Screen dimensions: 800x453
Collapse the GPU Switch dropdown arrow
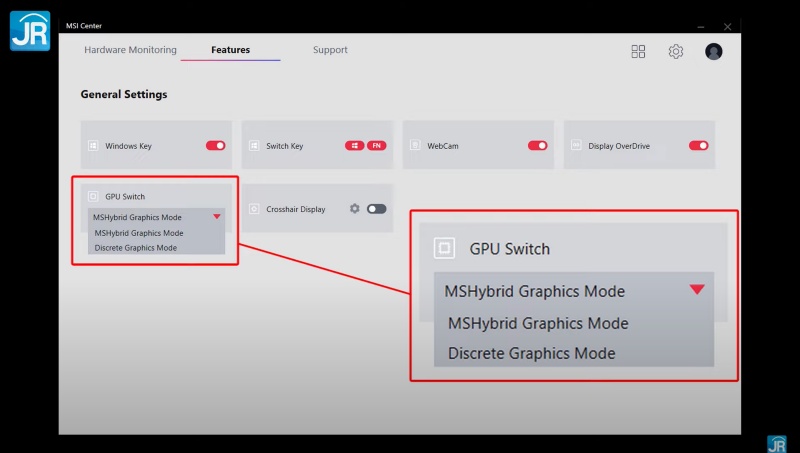click(x=216, y=216)
